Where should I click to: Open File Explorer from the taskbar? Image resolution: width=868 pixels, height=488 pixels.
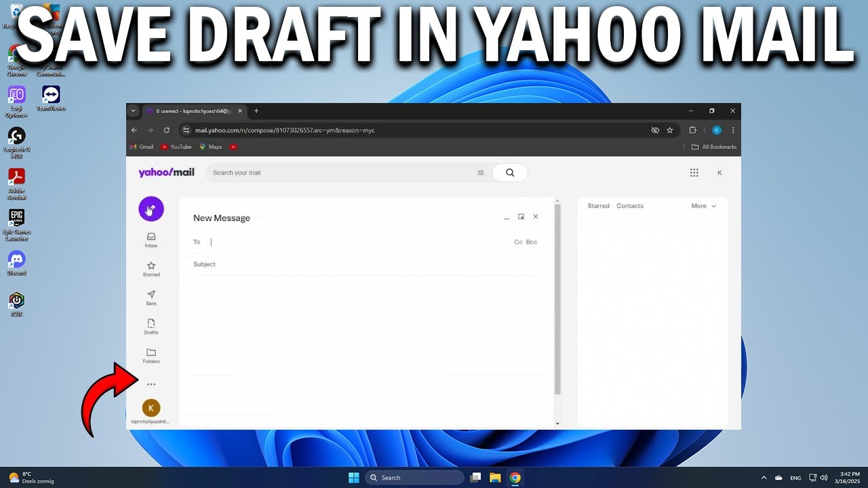pyautogui.click(x=495, y=478)
